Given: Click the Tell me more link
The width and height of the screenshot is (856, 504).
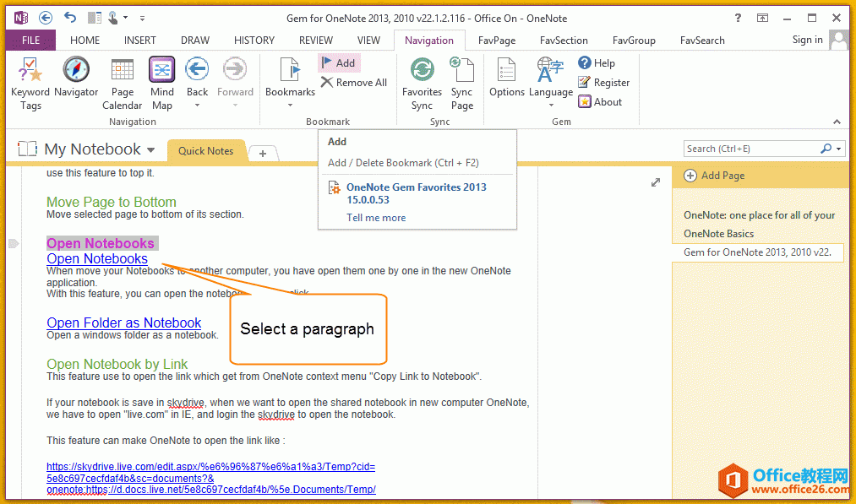Looking at the screenshot, I should click(x=376, y=218).
